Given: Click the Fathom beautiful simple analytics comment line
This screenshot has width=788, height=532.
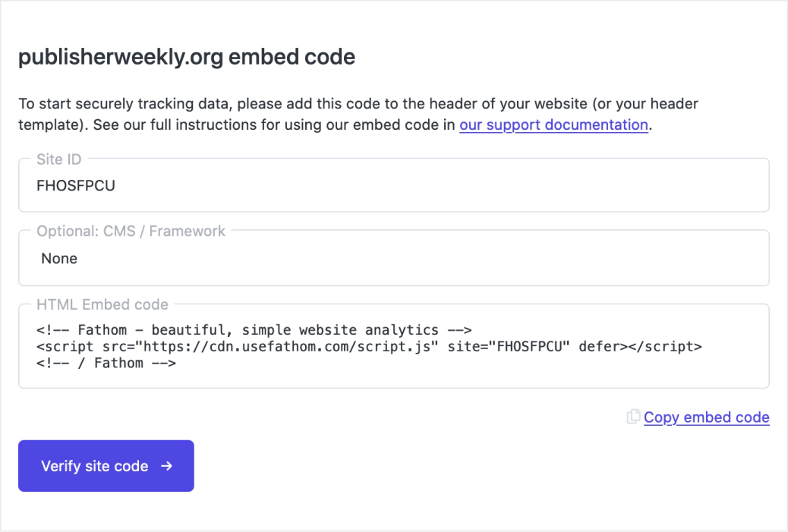Looking at the screenshot, I should click(x=254, y=330).
